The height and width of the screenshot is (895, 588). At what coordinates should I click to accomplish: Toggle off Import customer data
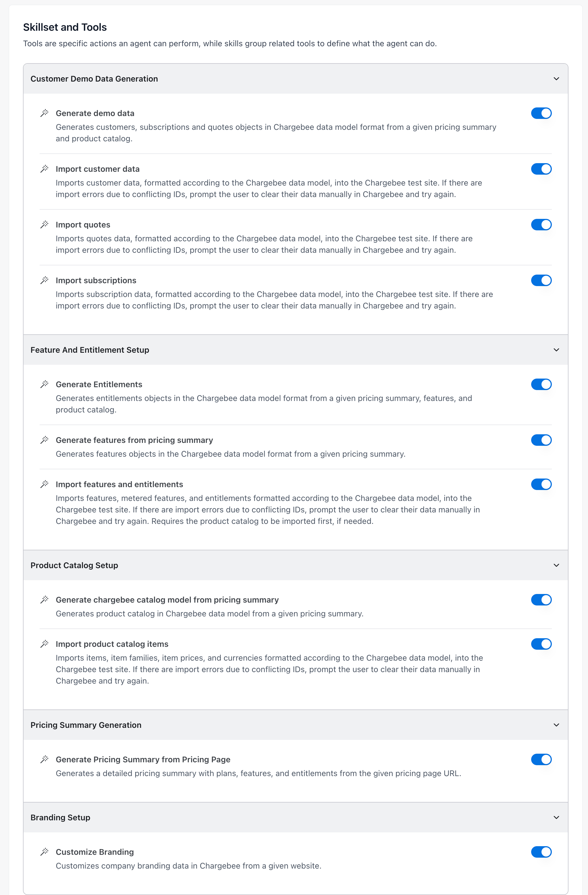click(x=541, y=169)
